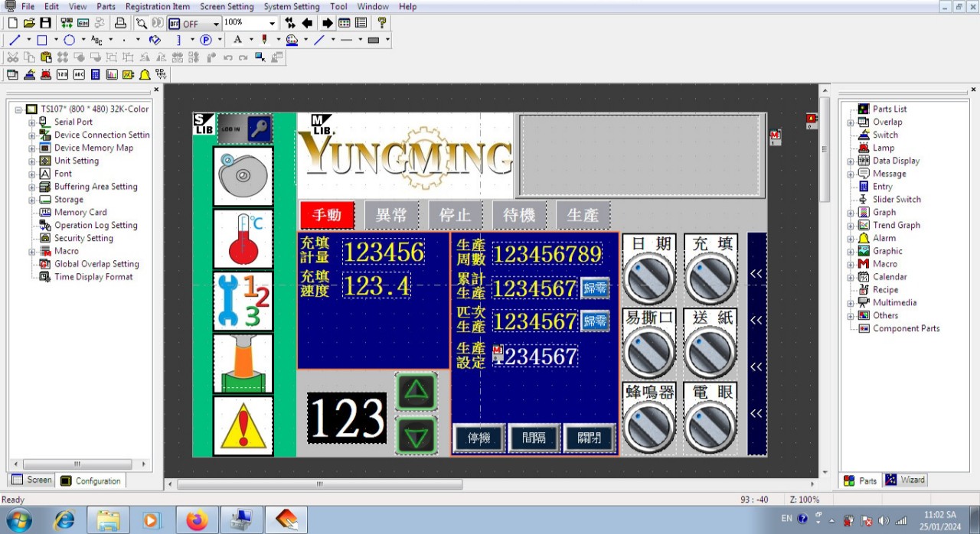This screenshot has height=534, width=980.
Task: Click the ABC text display toolbar icon
Action: coord(79,74)
